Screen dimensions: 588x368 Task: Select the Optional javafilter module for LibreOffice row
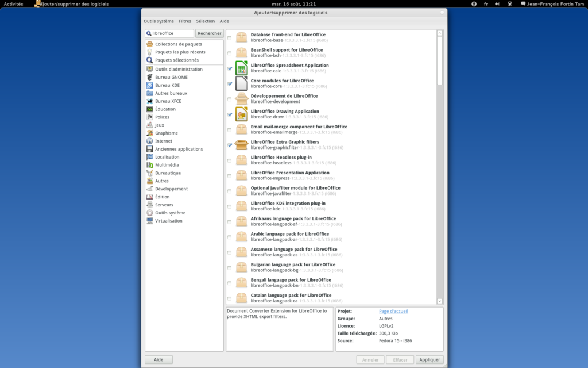pos(331,190)
